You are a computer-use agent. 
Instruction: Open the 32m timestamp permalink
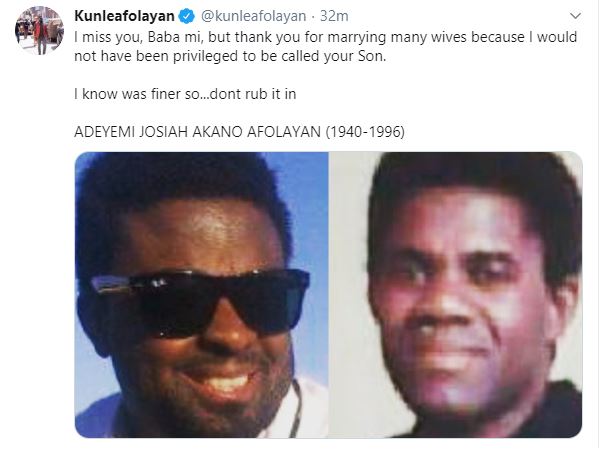[334, 16]
